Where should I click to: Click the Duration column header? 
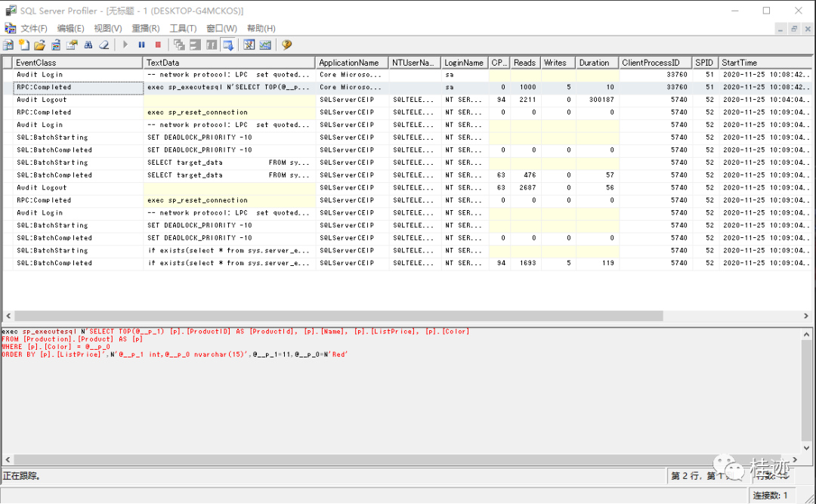[597, 63]
